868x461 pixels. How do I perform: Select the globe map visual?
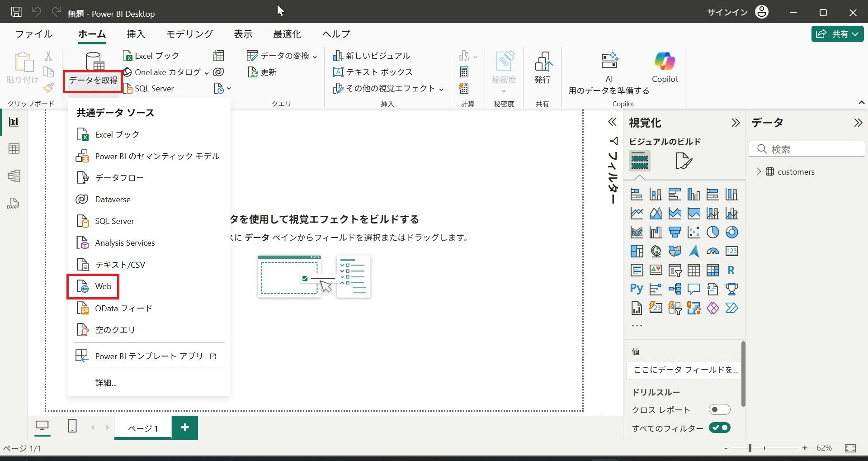click(x=656, y=251)
